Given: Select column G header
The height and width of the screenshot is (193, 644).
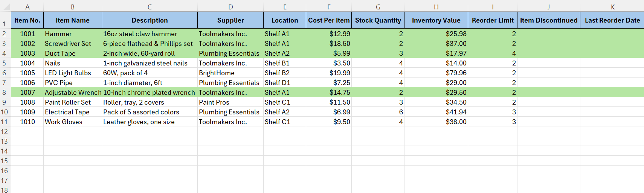Looking at the screenshot, I should pos(378,7).
